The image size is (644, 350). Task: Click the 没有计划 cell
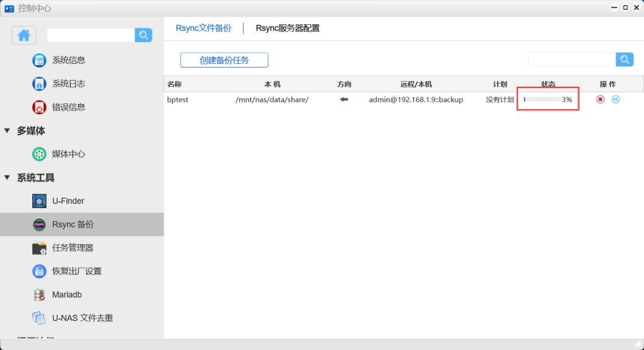(500, 100)
